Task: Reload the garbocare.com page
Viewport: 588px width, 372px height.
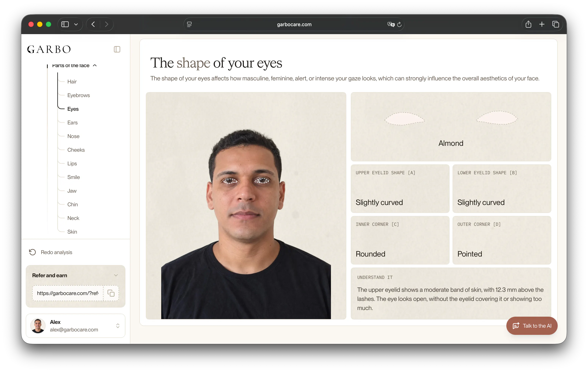Action: (x=400, y=24)
